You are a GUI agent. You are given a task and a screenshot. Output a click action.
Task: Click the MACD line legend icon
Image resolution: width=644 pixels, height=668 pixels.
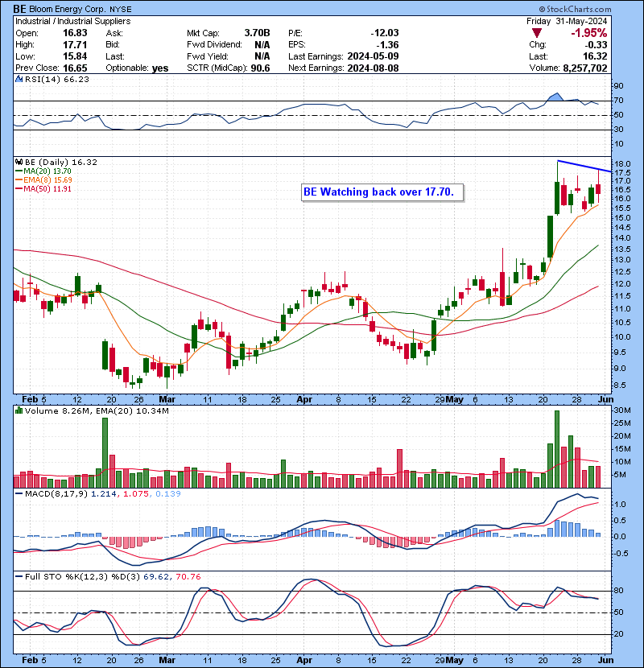point(19,492)
